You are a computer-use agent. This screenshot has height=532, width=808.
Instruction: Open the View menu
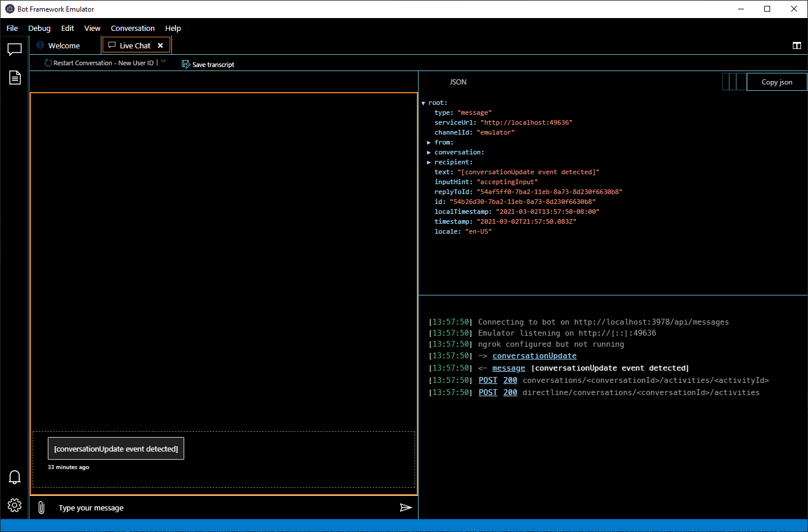pyautogui.click(x=92, y=28)
